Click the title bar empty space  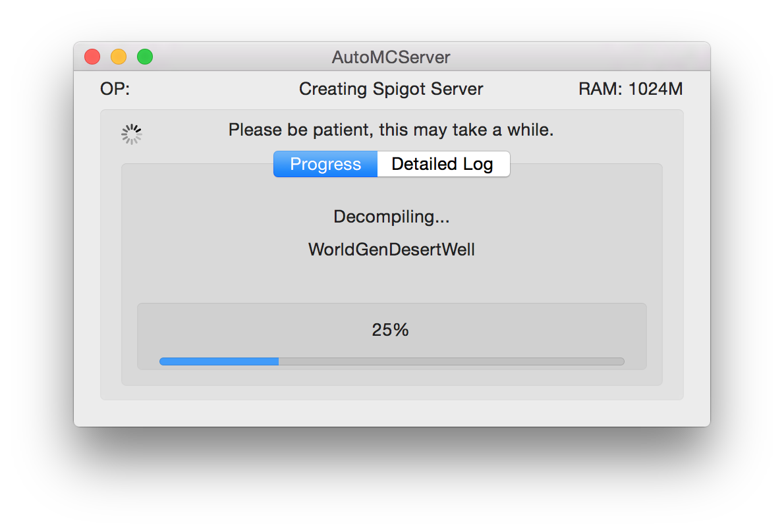580,57
